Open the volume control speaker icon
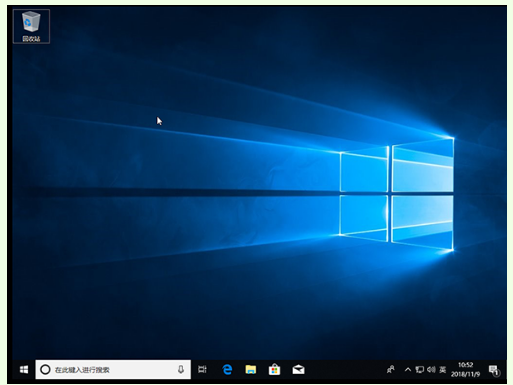The image size is (513, 385). coord(431,369)
